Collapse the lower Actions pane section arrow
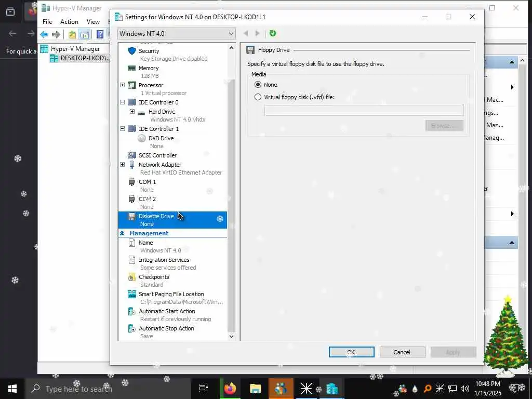Image resolution: width=532 pixels, height=399 pixels. [x=512, y=243]
